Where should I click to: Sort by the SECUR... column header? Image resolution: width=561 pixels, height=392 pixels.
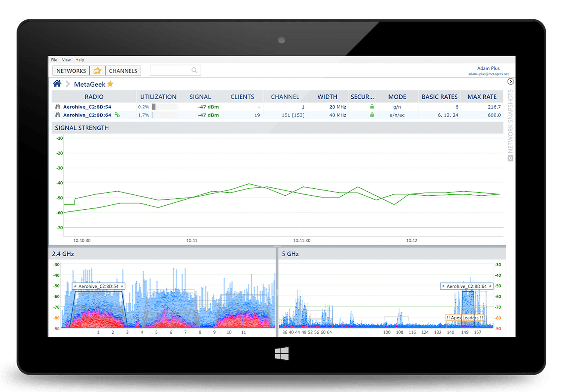(362, 97)
